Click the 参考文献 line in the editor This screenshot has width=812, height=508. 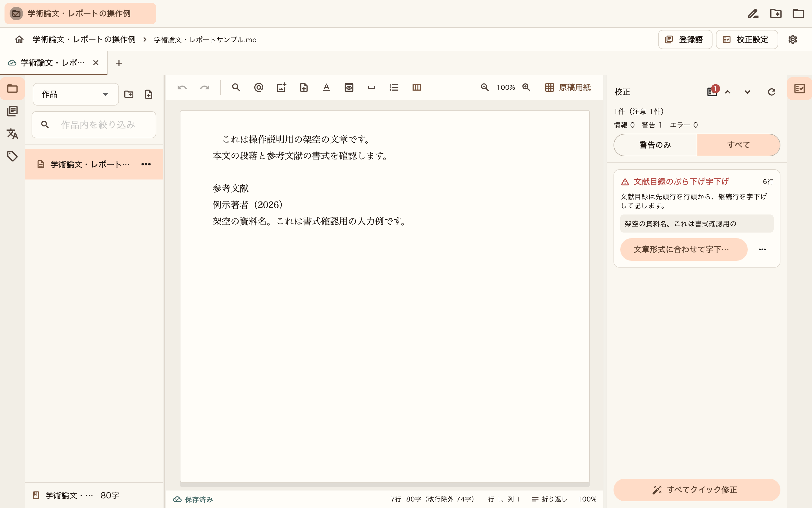[231, 189]
